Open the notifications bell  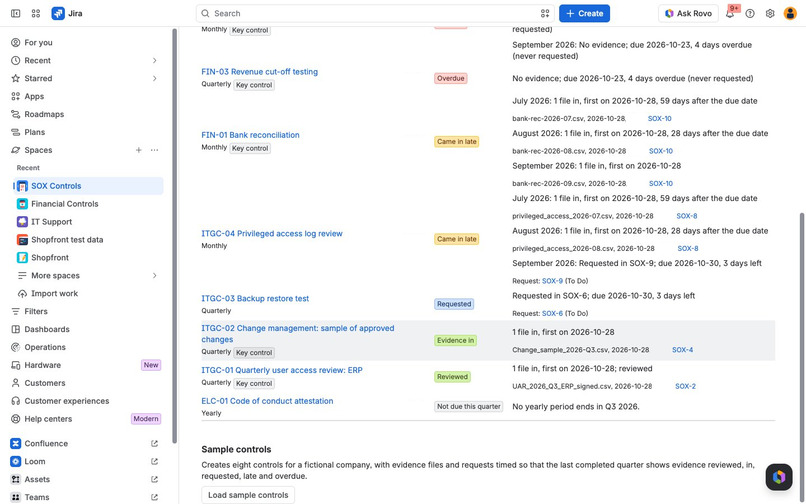pos(730,13)
